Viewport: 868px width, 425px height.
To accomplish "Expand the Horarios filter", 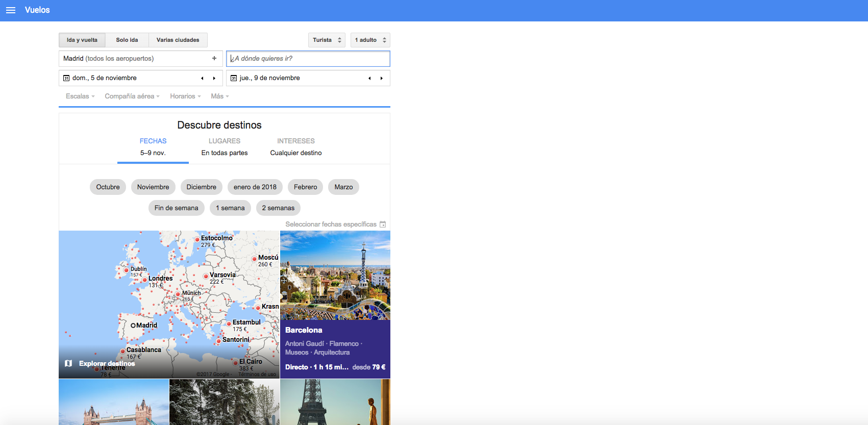I will pyautogui.click(x=185, y=96).
